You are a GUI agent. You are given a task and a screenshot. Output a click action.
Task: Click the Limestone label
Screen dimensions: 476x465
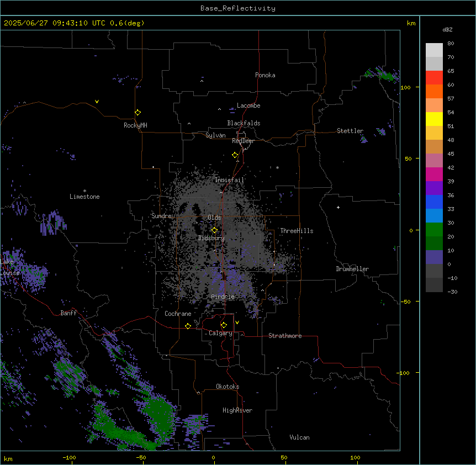pos(84,197)
